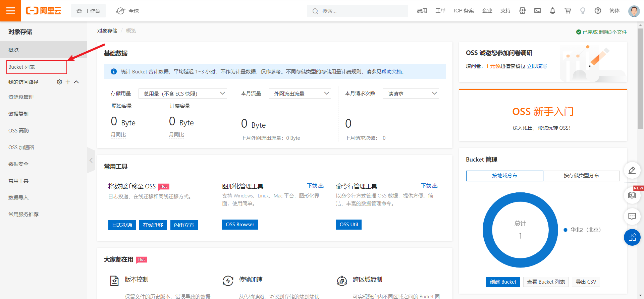Open the 全球 region selector
The height and width of the screenshot is (299, 644).
pyautogui.click(x=127, y=11)
